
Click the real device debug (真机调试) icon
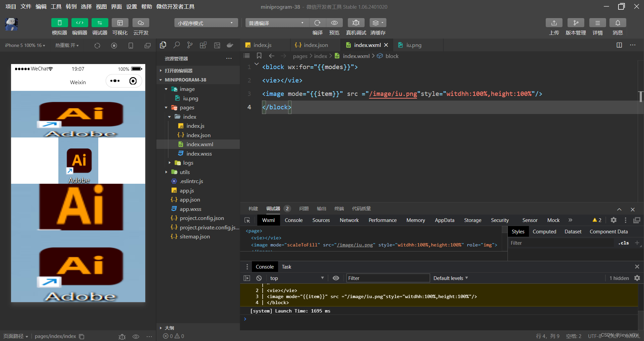356,23
